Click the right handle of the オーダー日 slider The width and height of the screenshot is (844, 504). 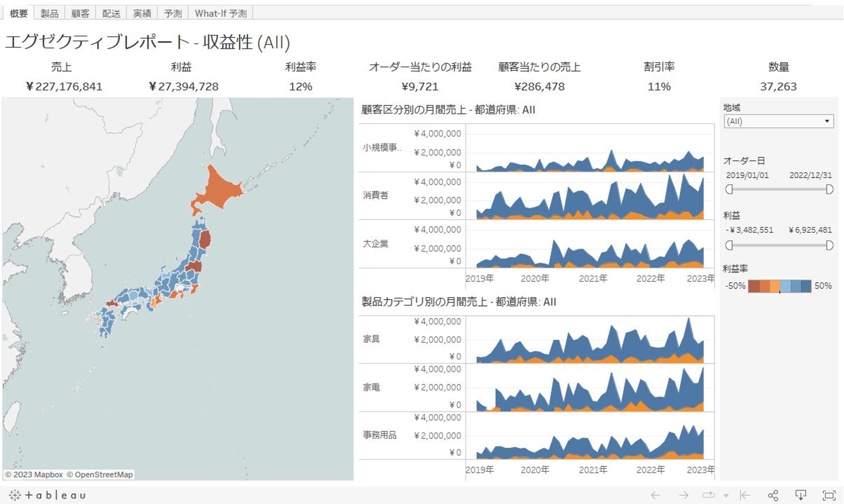tap(829, 189)
